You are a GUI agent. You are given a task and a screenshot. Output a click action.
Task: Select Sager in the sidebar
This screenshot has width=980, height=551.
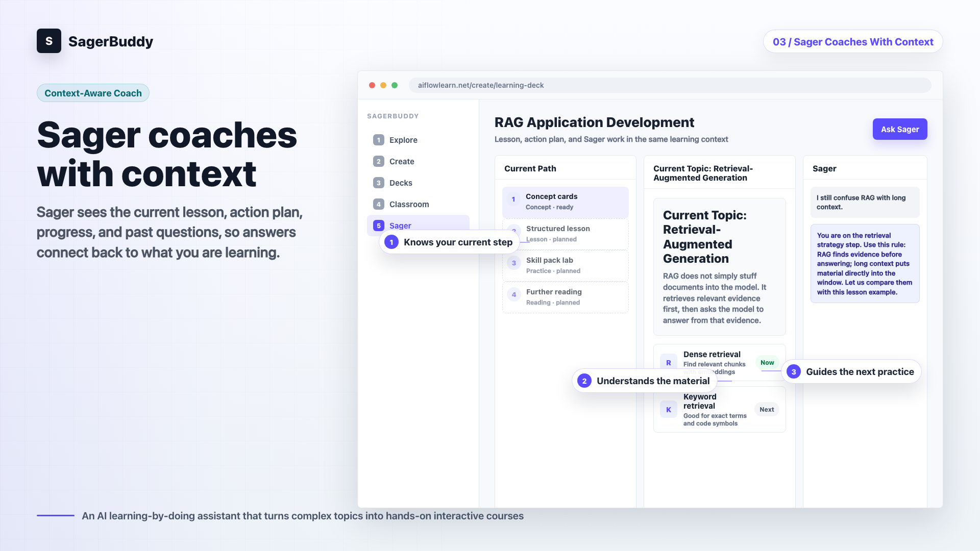(x=418, y=225)
